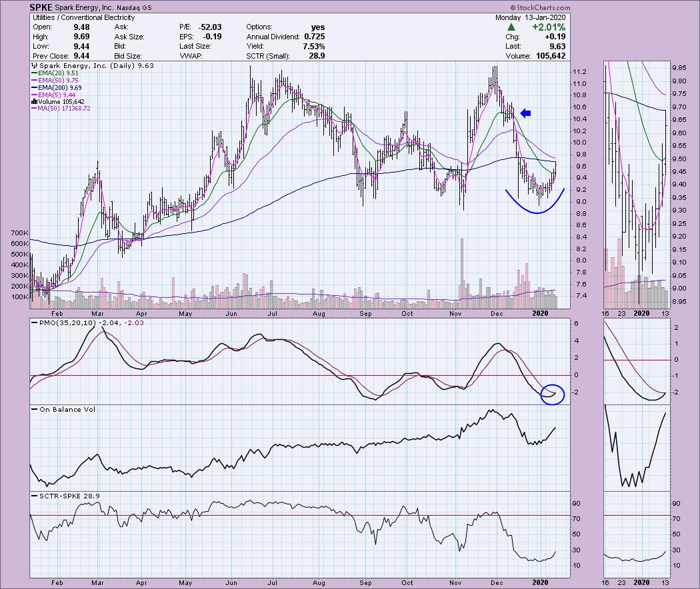Select the Volume value in the quote table

tap(551, 56)
